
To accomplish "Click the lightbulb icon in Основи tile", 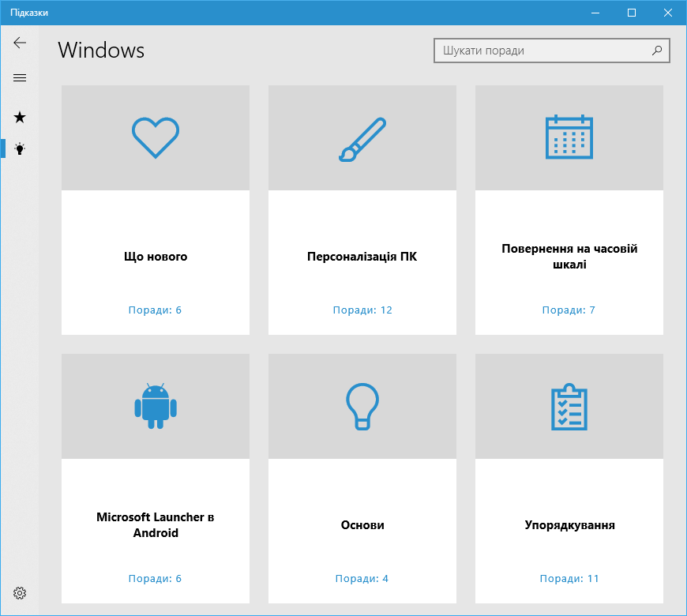I will (362, 407).
